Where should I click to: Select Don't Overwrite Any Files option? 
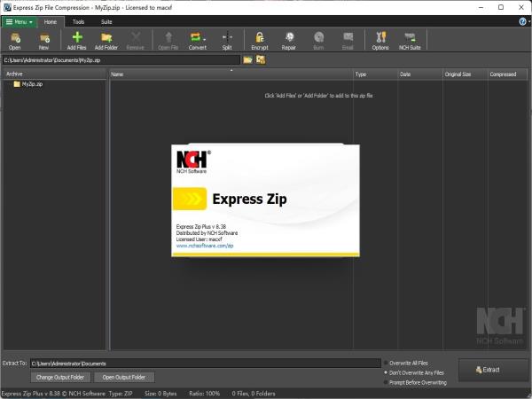pyautogui.click(x=386, y=372)
